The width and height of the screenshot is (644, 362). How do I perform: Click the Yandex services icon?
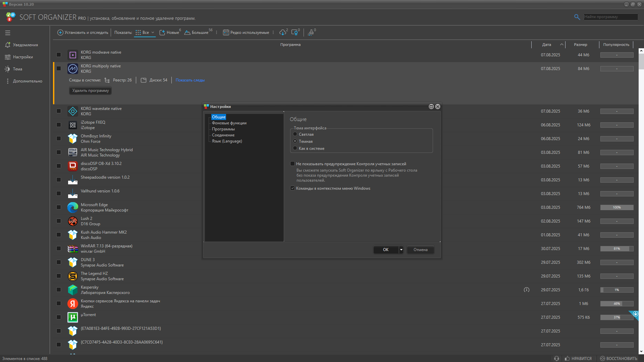click(x=73, y=304)
